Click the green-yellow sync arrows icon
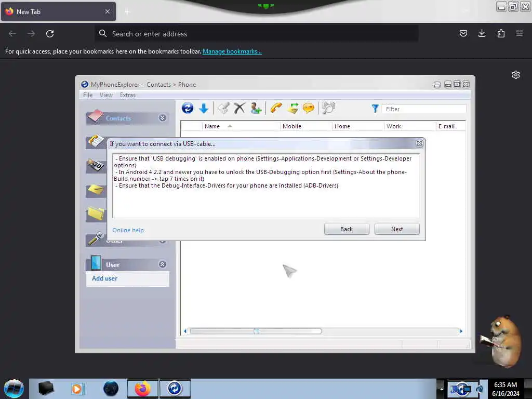Screen dimensions: 532x399 [x=292, y=108]
